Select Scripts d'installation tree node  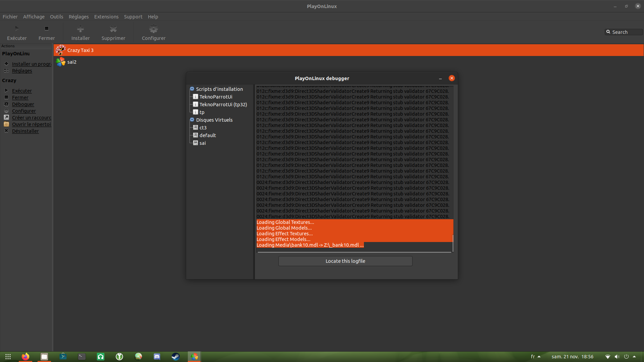point(219,89)
